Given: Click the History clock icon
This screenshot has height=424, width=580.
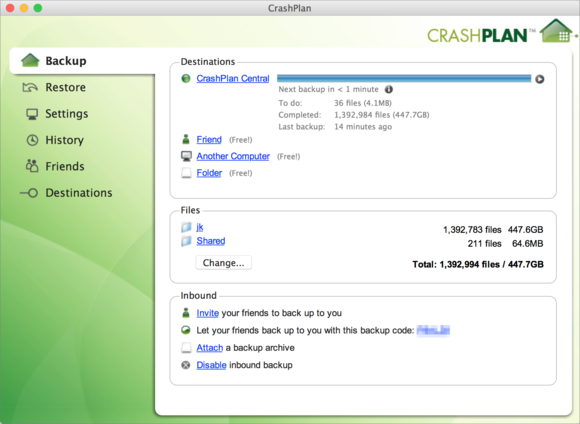Looking at the screenshot, I should pyautogui.click(x=32, y=140).
